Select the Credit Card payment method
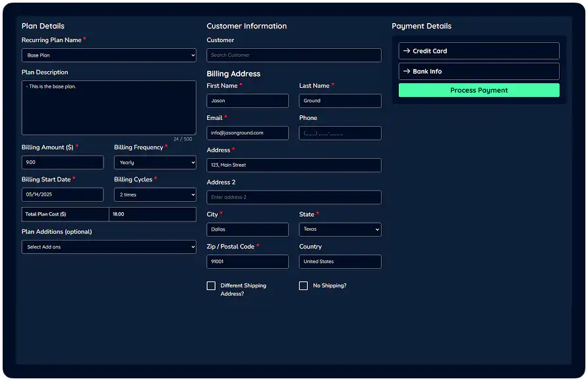588x381 pixels. [x=479, y=51]
